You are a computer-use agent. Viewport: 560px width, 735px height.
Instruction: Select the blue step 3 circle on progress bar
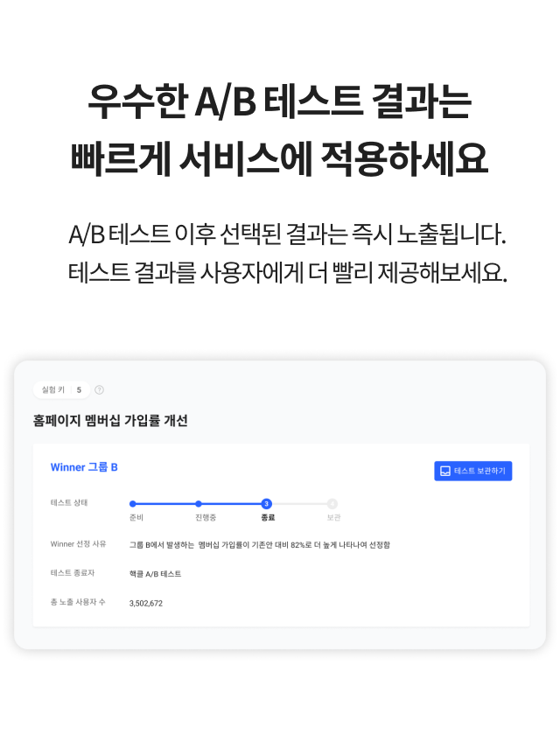[265, 504]
